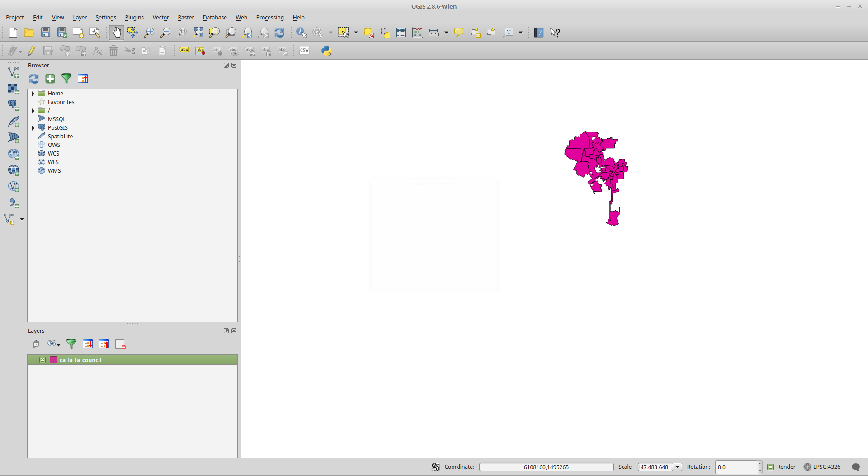The height and width of the screenshot is (476, 868).
Task: Click Zoom Full extent icon
Action: tap(198, 33)
